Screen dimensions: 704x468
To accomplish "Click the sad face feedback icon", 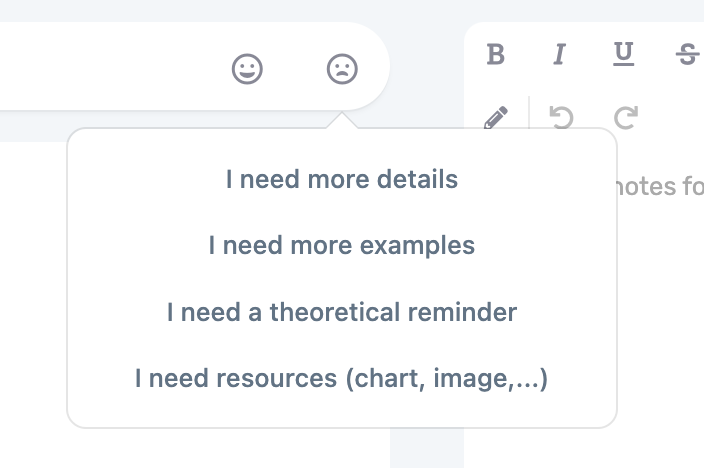I will click(342, 69).
